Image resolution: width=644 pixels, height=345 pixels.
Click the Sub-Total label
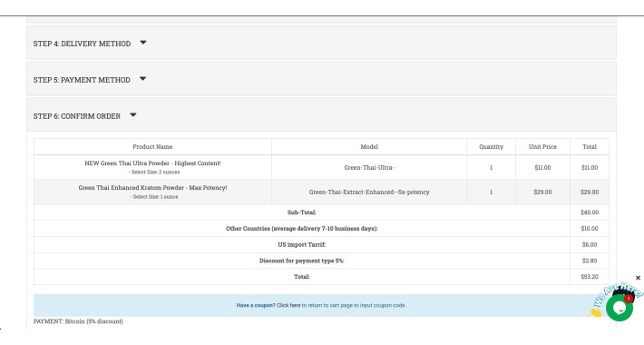(301, 212)
